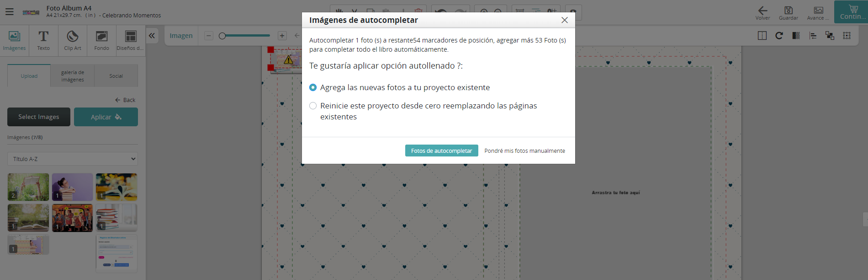Click the arrange layers order icon
The image size is (868, 280).
click(830, 36)
